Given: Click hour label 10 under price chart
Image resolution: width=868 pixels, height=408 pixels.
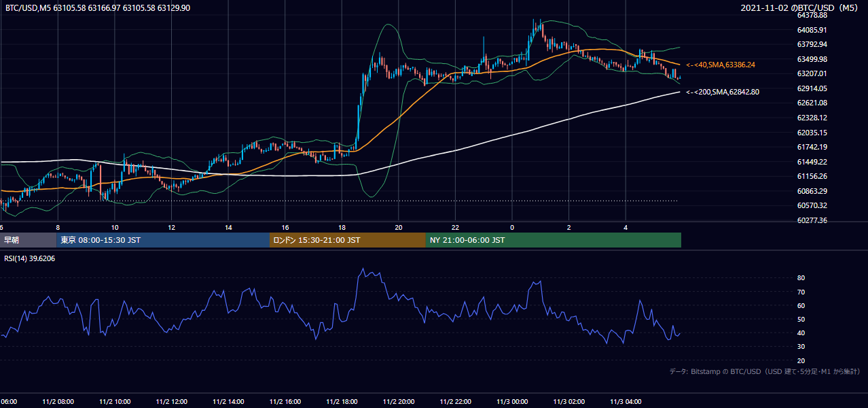Looking at the screenshot, I should (115, 227).
